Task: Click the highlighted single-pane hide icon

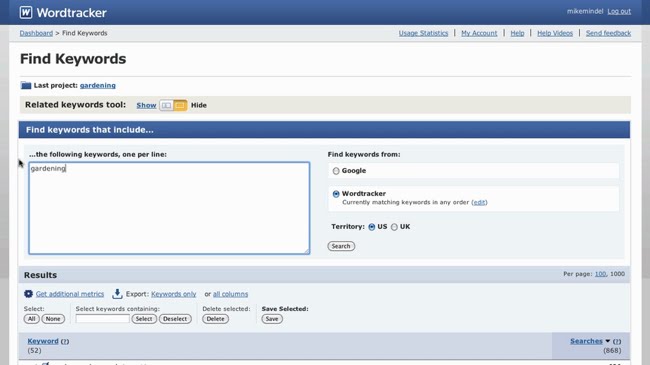Action: (180, 105)
